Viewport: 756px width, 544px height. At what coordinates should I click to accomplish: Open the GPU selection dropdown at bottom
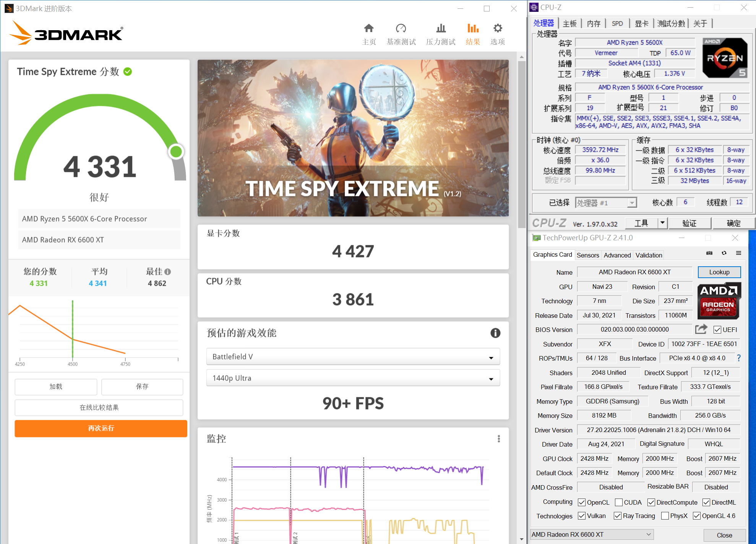pos(592,534)
